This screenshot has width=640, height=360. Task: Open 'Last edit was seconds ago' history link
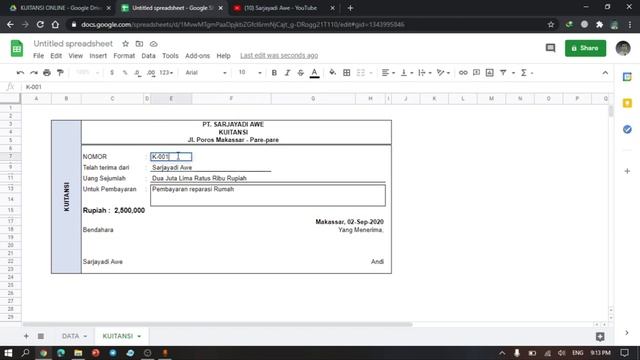tap(279, 56)
